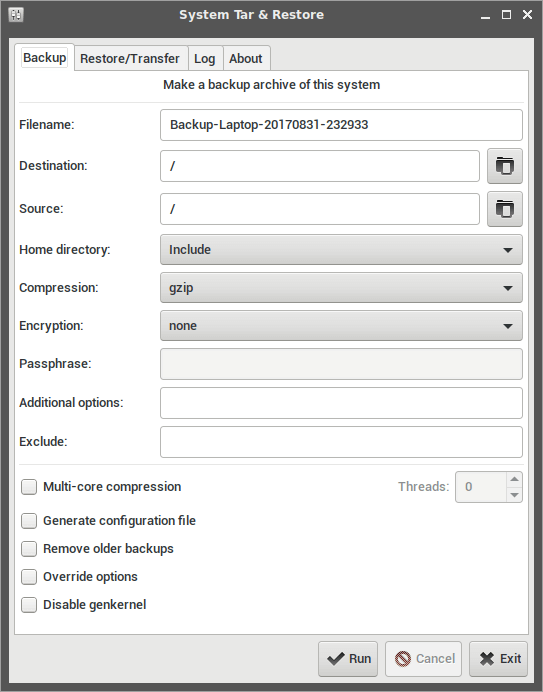Open the Home directory dropdown

point(341,250)
